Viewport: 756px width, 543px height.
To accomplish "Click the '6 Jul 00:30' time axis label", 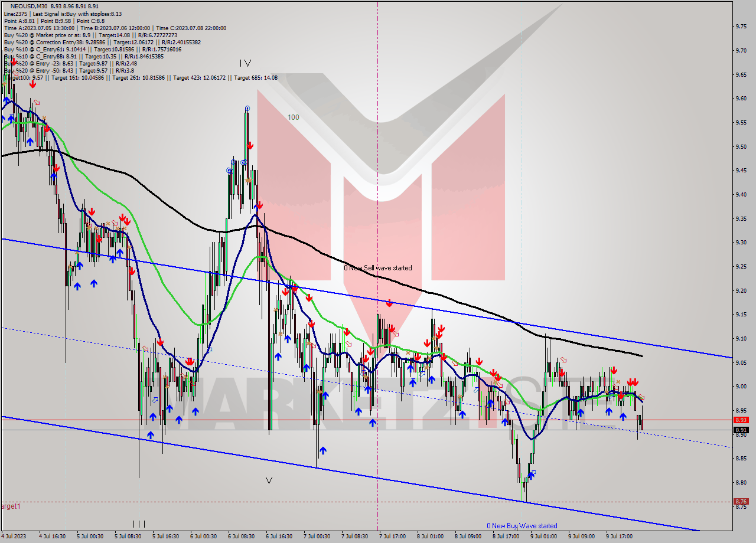I will tap(203, 537).
